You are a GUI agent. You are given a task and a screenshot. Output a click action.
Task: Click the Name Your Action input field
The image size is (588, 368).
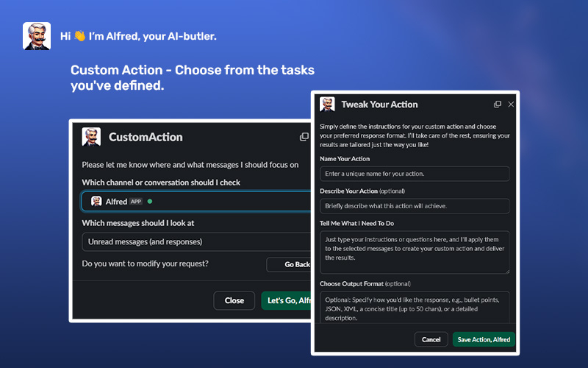[415, 174]
